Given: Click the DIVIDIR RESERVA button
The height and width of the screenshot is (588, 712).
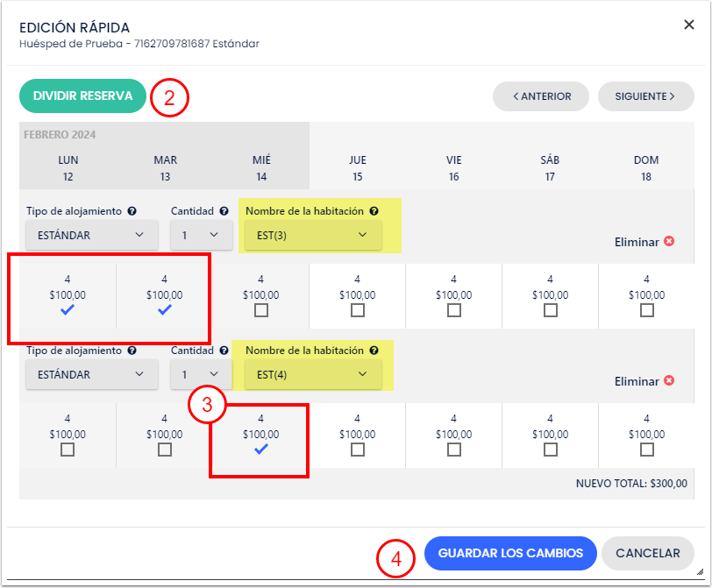Looking at the screenshot, I should click(82, 96).
